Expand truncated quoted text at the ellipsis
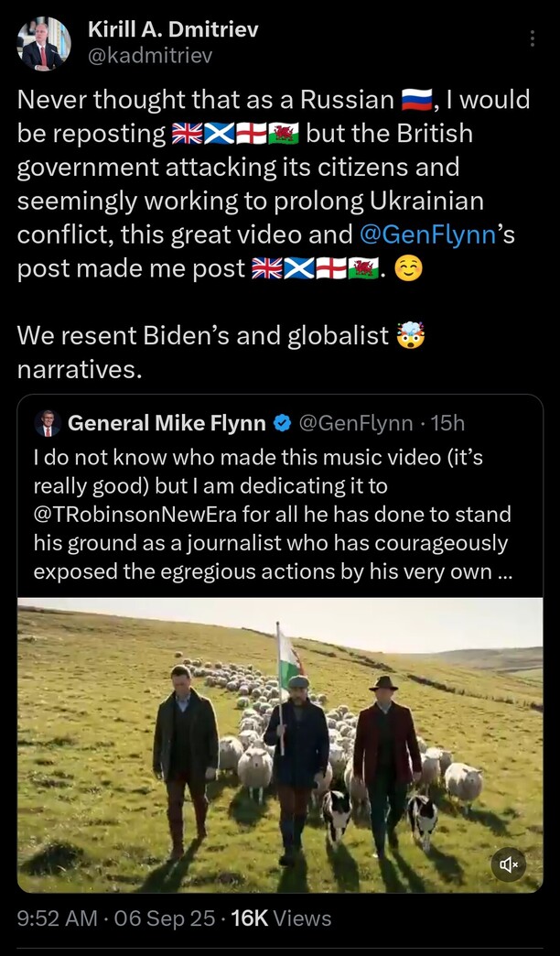This screenshot has height=956, width=560. tap(506, 571)
